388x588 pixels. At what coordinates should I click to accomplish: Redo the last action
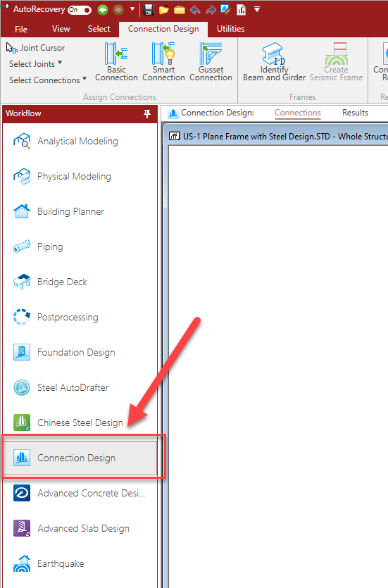coord(211,10)
